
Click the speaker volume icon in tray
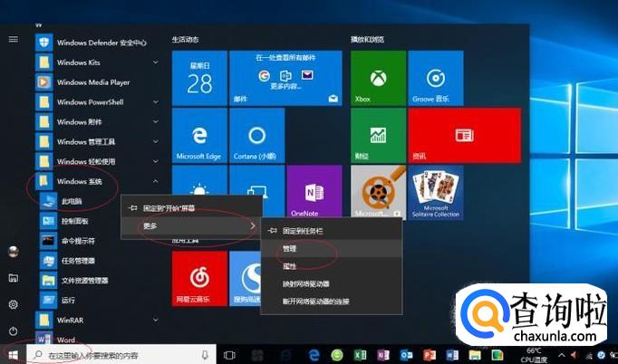pos(573,355)
